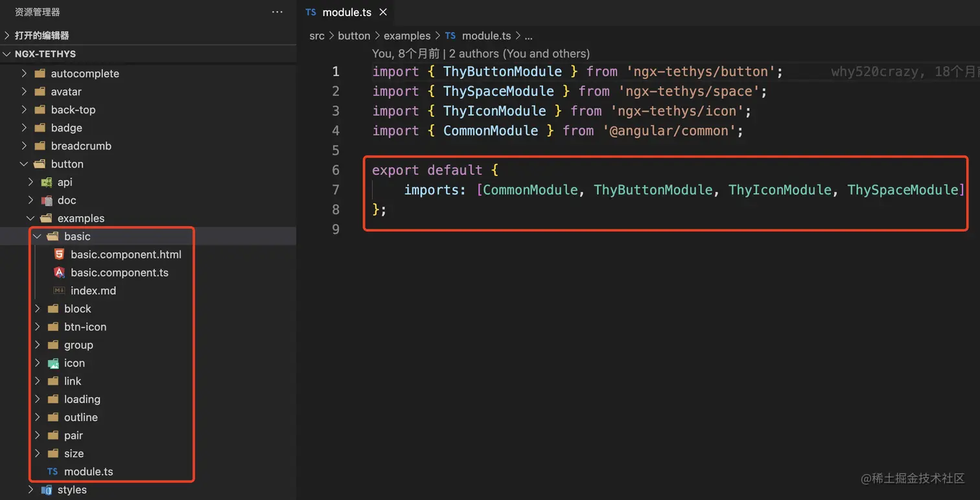Click the styles folder icon
The image size is (980, 500).
(47, 490)
